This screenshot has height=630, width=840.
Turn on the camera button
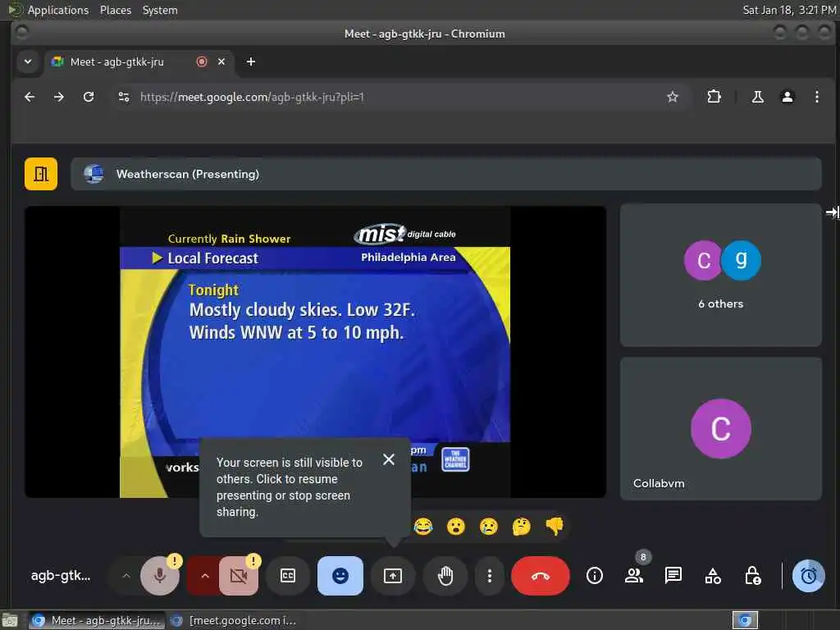239,576
